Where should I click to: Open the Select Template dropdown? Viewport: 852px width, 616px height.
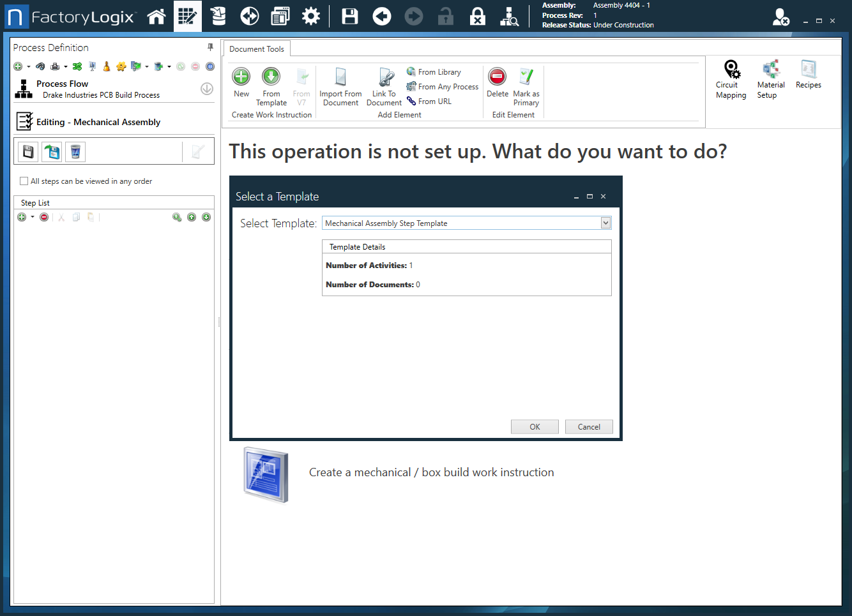605,223
